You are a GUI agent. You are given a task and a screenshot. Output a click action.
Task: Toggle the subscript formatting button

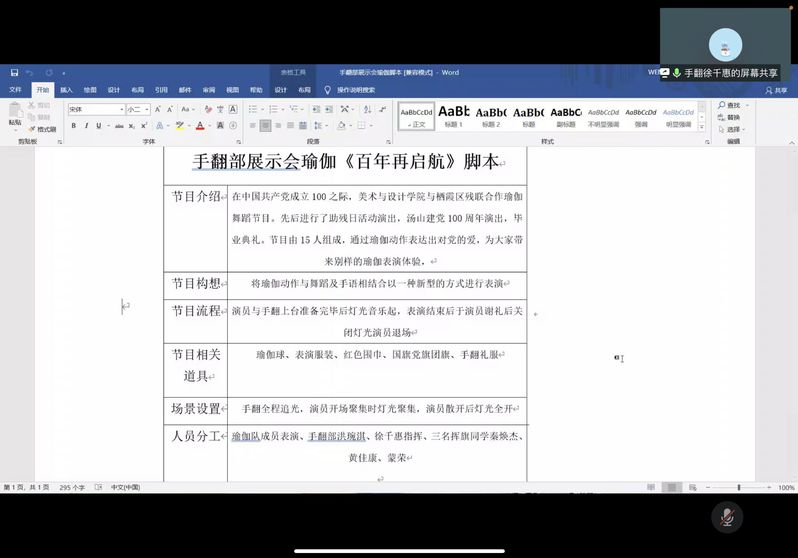tap(132, 126)
